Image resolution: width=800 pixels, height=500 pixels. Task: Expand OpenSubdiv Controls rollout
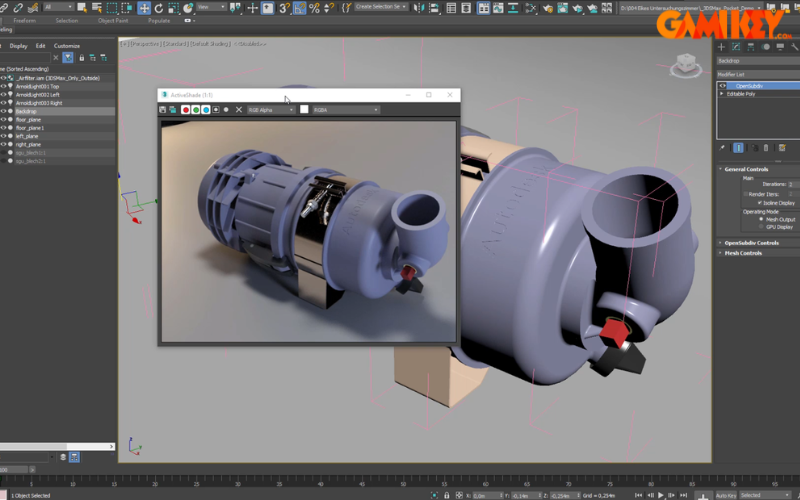pos(751,243)
